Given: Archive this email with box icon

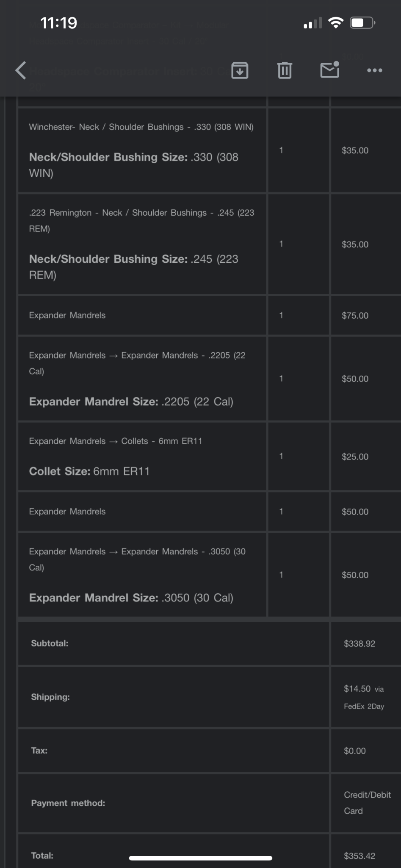Looking at the screenshot, I should point(240,70).
